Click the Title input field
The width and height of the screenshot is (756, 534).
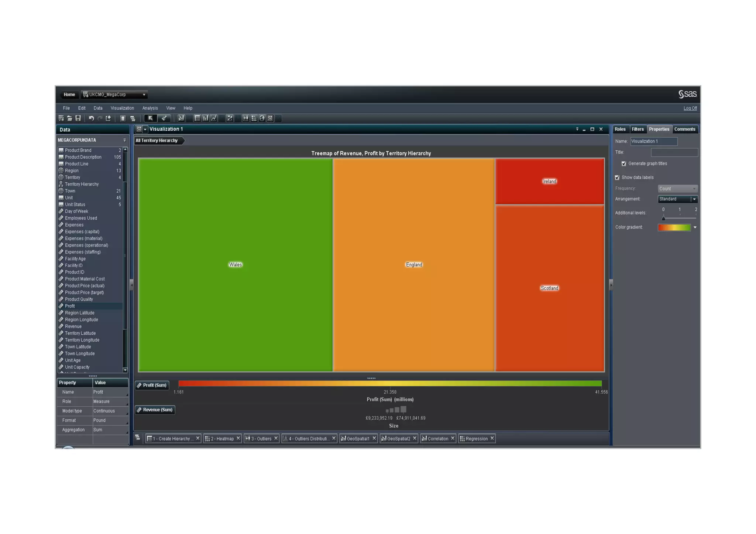pyautogui.click(x=674, y=152)
